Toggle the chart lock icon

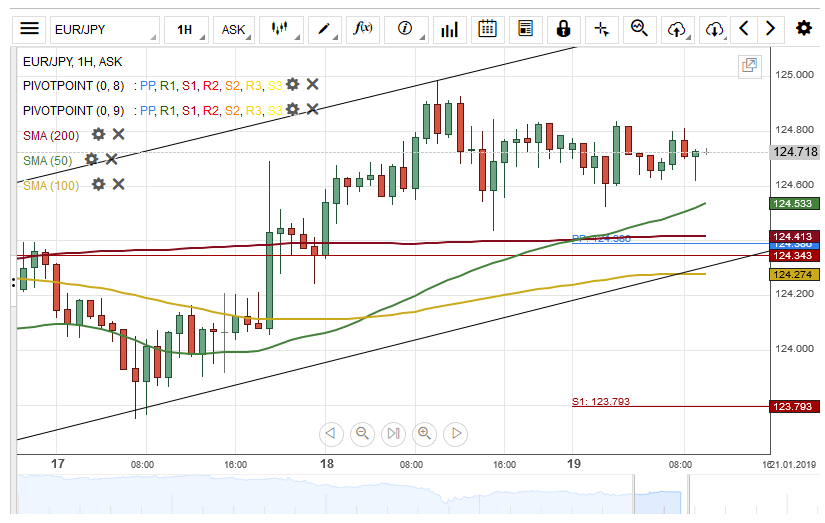pos(563,29)
